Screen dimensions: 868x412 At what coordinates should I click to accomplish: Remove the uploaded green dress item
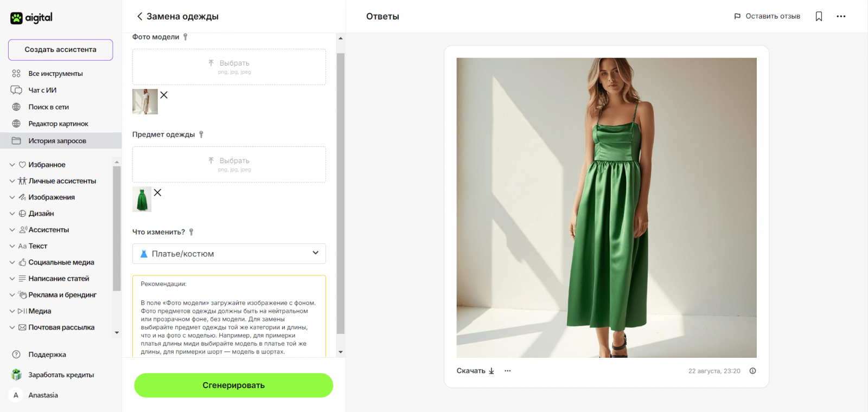click(x=157, y=192)
